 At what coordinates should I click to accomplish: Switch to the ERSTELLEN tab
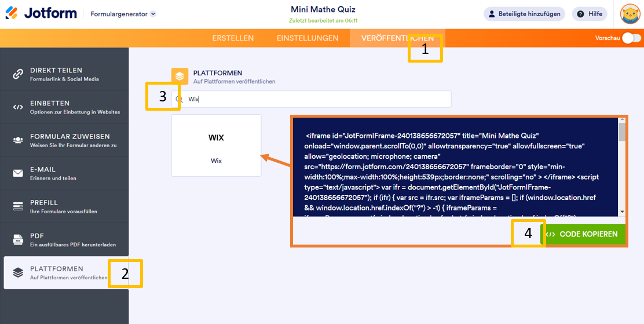[x=233, y=38]
